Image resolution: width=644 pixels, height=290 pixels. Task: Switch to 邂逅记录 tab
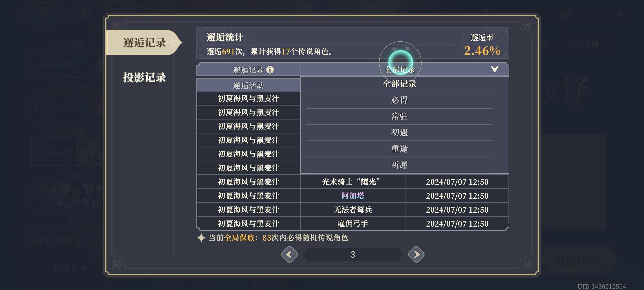point(144,42)
